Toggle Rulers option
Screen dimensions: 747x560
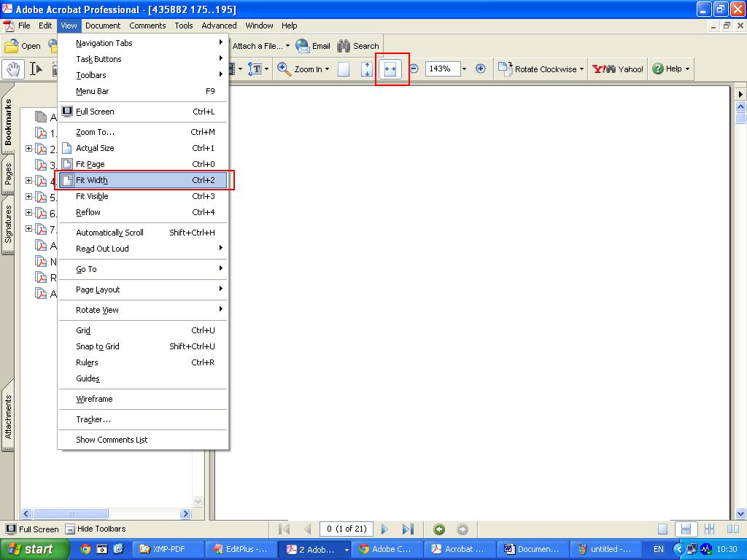pyautogui.click(x=142, y=362)
